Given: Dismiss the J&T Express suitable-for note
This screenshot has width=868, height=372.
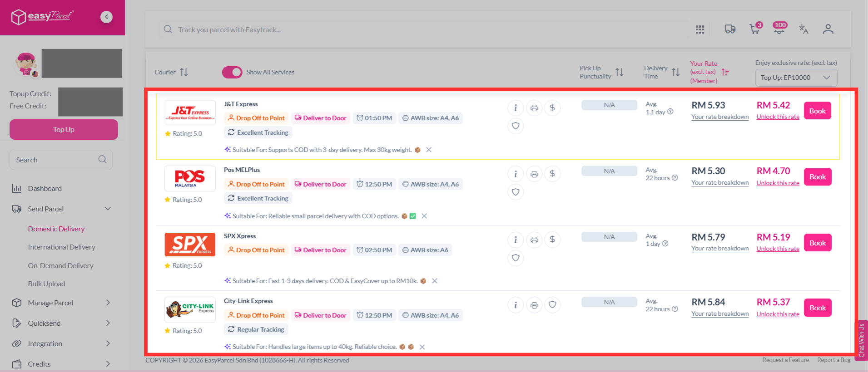Looking at the screenshot, I should tap(428, 150).
